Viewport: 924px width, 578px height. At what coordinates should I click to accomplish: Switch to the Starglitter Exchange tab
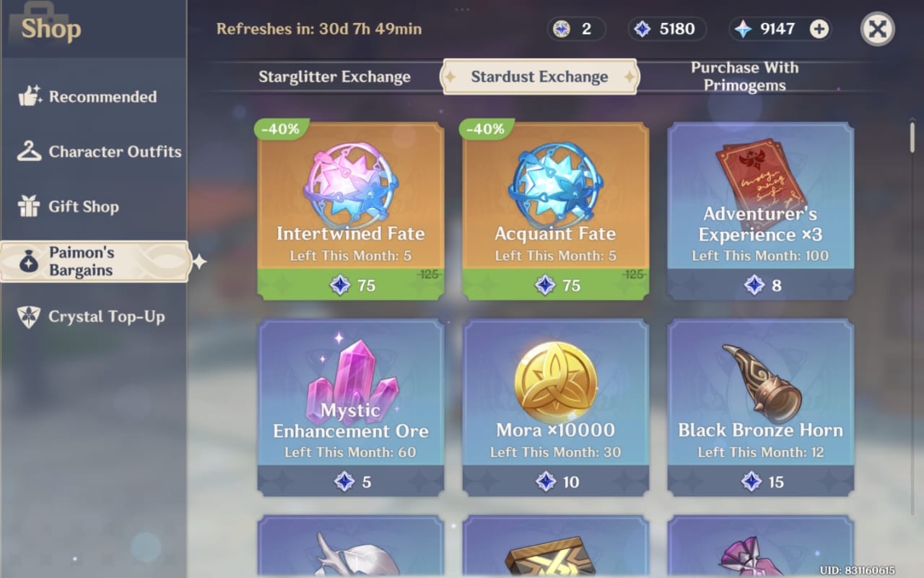point(334,77)
